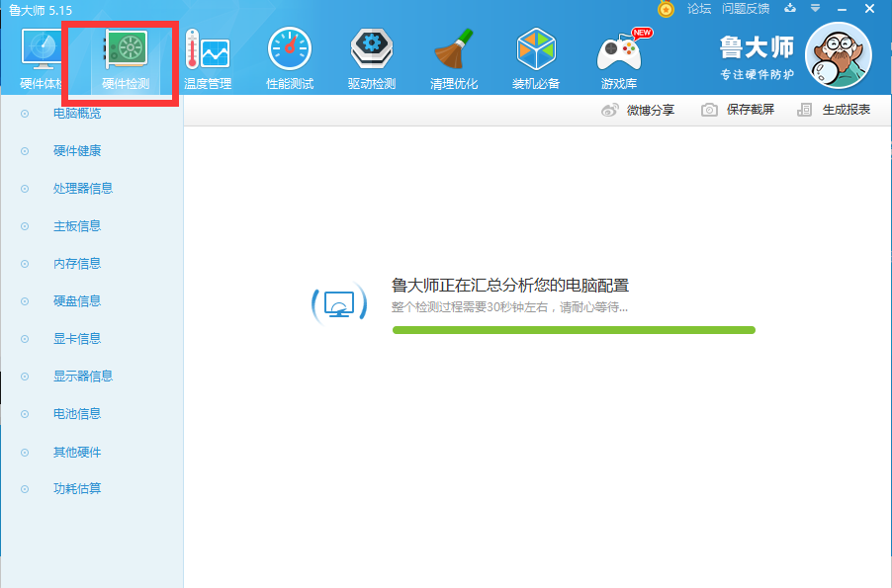This screenshot has width=892, height=588.
Task: Select 内存信息 in sidebar
Action: coord(77,263)
